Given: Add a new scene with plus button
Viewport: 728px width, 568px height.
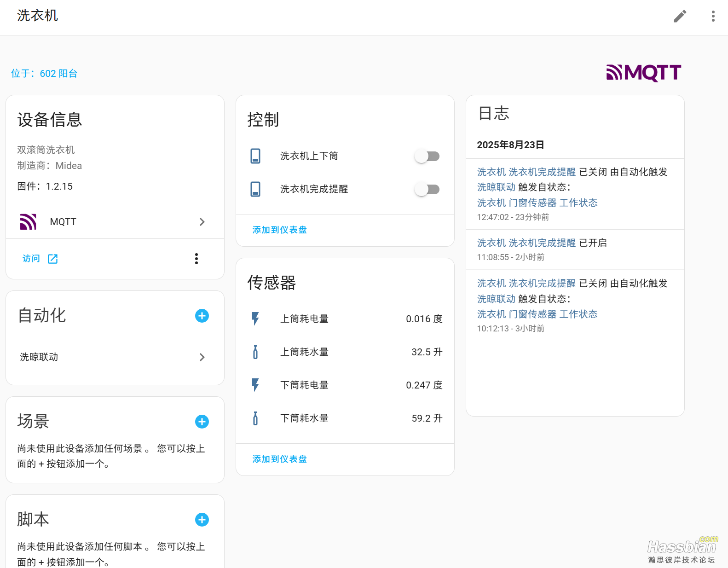Looking at the screenshot, I should pos(202,422).
